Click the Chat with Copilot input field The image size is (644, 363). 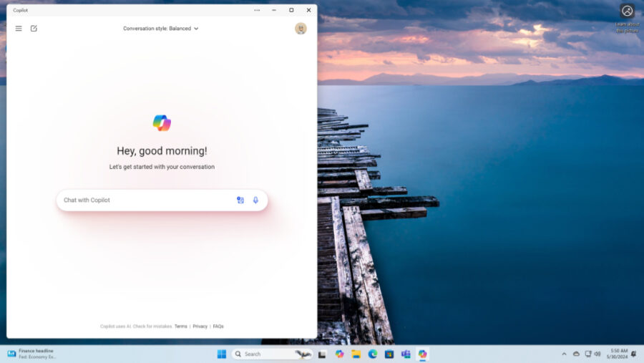[143, 200]
